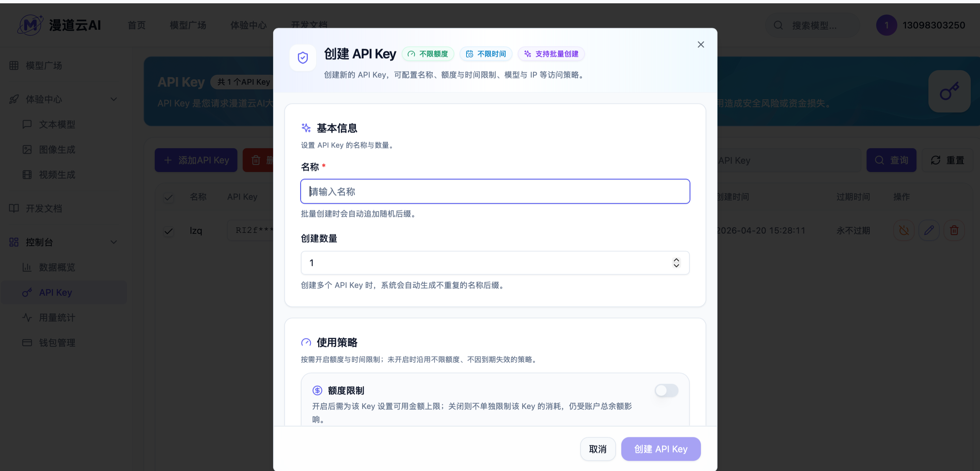
Task: Click the 取消 button
Action: (598, 449)
